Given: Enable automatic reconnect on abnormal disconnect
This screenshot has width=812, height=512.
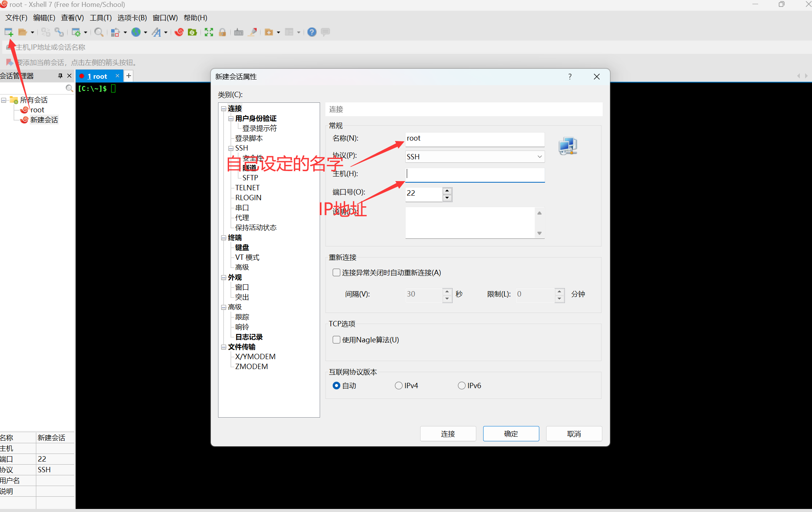Looking at the screenshot, I should [336, 272].
